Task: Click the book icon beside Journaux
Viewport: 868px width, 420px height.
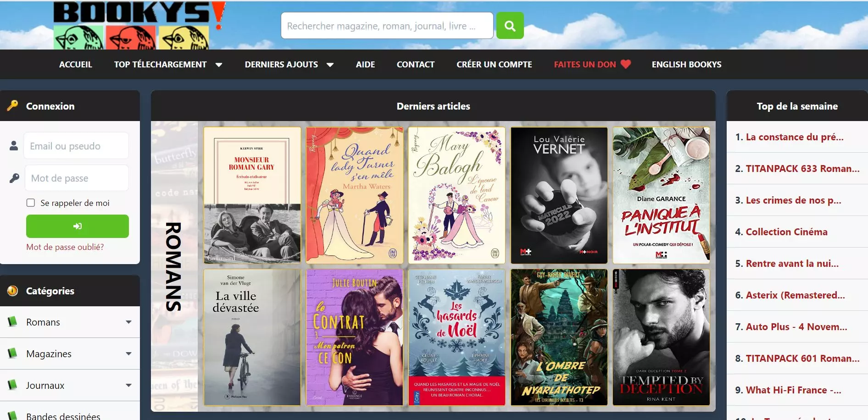Action: 12,385
